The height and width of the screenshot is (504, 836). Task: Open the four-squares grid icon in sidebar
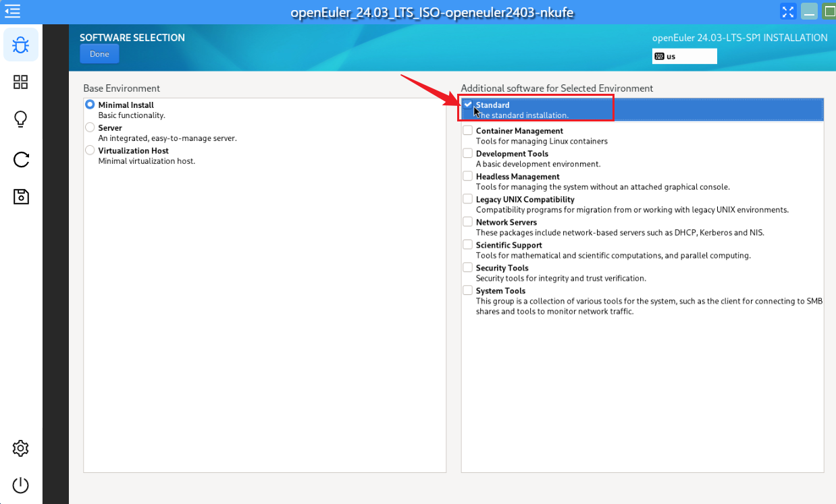[x=21, y=82]
